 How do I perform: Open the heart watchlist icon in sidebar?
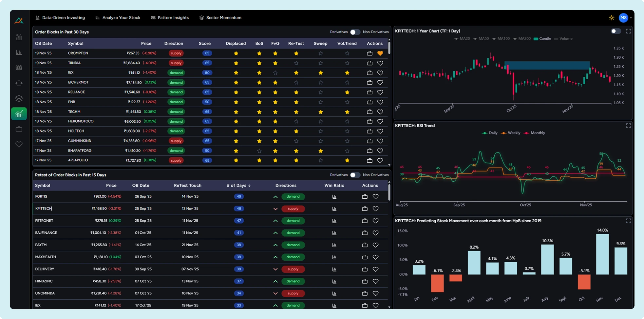[19, 144]
